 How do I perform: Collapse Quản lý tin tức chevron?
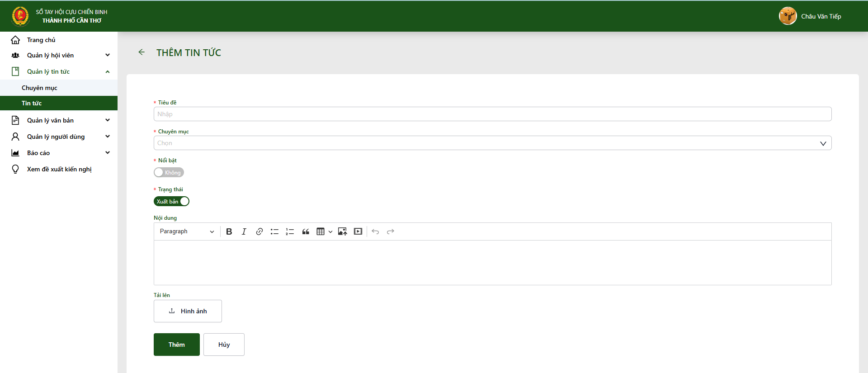pyautogui.click(x=108, y=71)
